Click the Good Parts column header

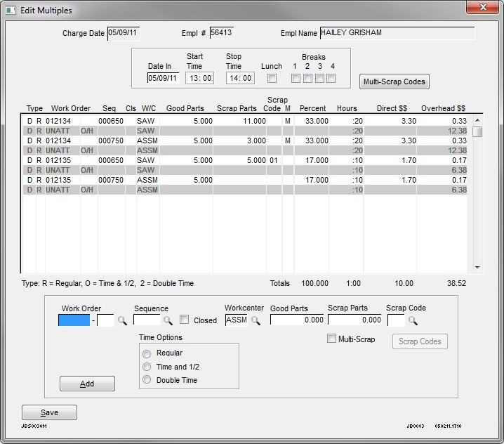tap(185, 108)
